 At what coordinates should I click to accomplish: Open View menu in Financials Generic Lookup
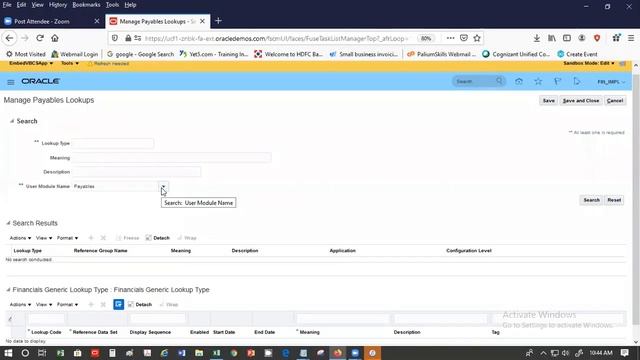(x=44, y=304)
